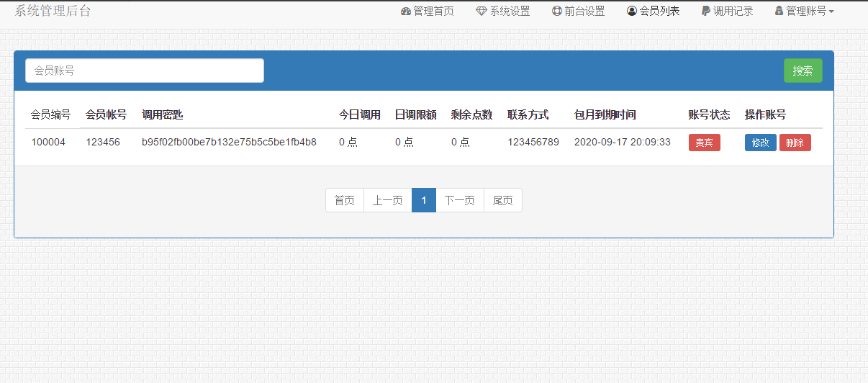
Task: Jump to 尾页 in pagination
Action: (503, 200)
